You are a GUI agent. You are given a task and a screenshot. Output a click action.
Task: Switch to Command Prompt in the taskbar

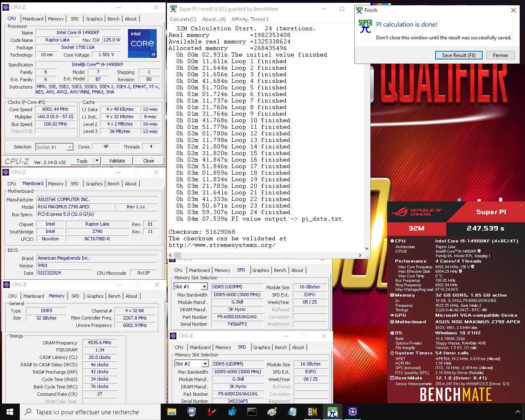click(x=252, y=412)
